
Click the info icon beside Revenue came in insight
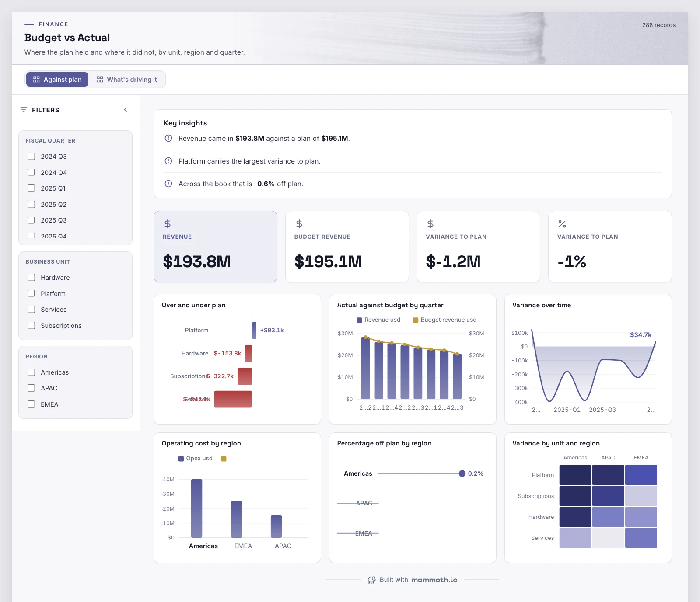[x=168, y=138]
